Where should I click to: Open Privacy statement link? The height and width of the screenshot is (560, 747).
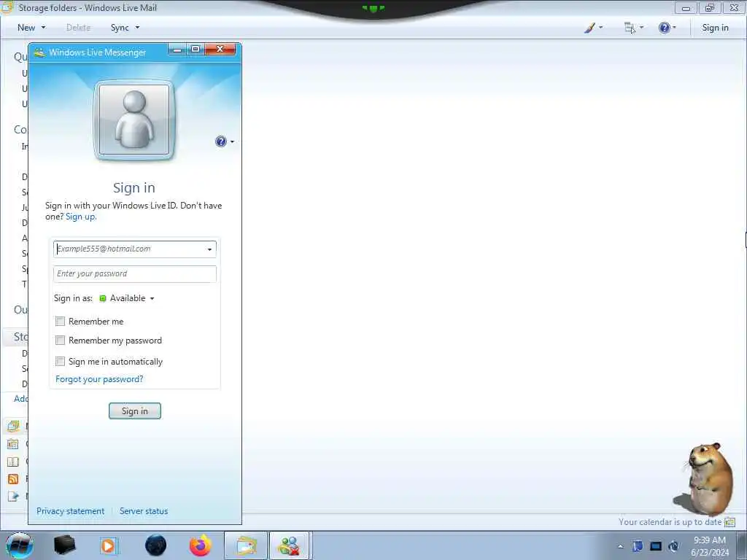click(71, 511)
